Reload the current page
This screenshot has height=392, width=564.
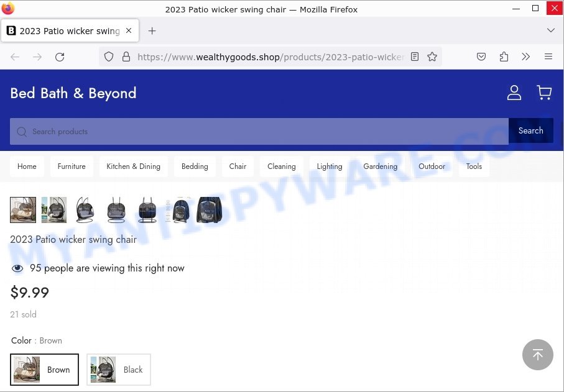click(x=60, y=57)
